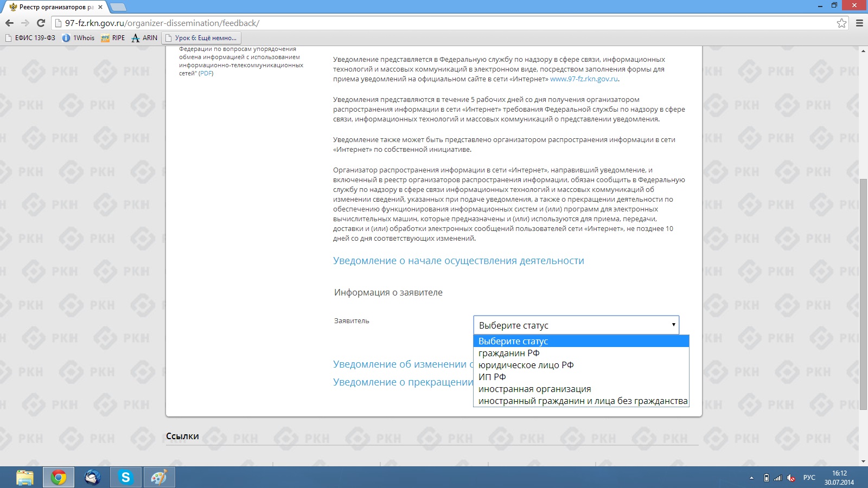868x488 pixels.
Task: Open the 1Whois bookmark
Action: (79, 38)
